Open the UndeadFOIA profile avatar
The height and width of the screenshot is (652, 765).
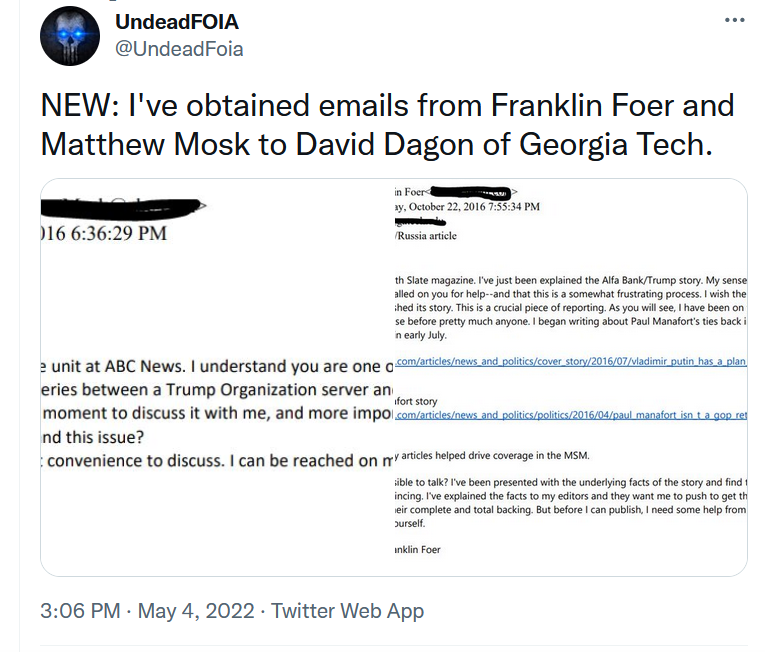click(x=70, y=36)
